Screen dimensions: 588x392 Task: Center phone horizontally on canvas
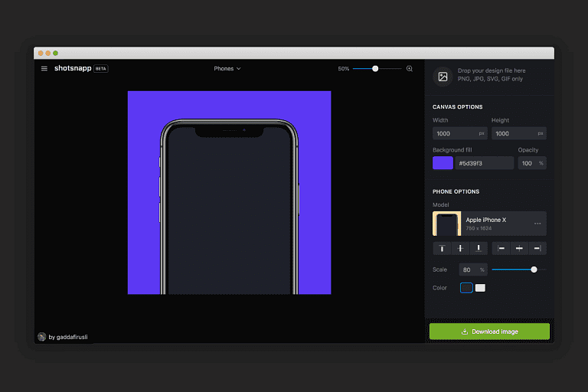tap(519, 248)
